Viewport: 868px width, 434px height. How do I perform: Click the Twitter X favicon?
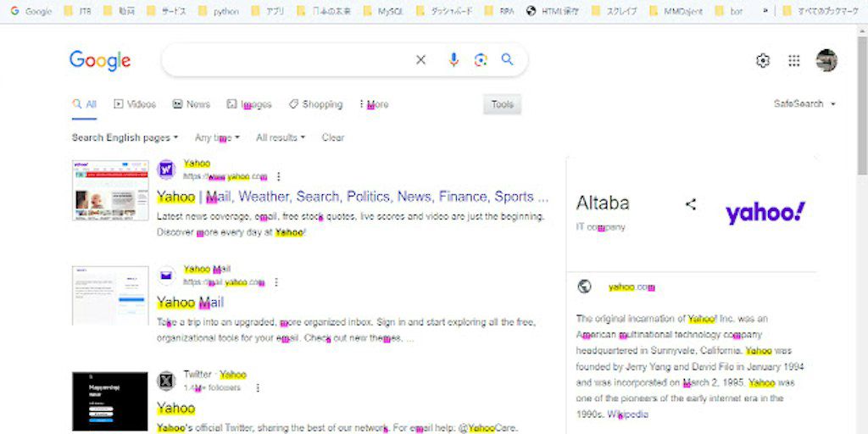(x=166, y=381)
